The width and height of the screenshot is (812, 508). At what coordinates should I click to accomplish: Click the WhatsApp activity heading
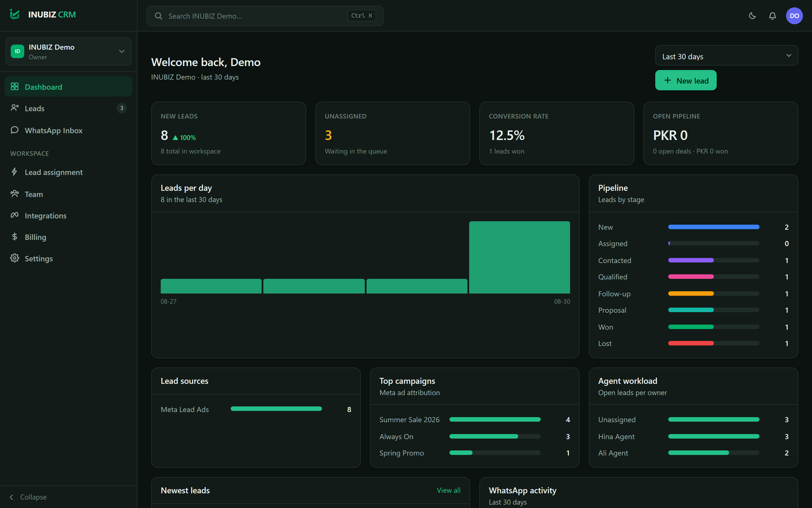click(x=522, y=491)
